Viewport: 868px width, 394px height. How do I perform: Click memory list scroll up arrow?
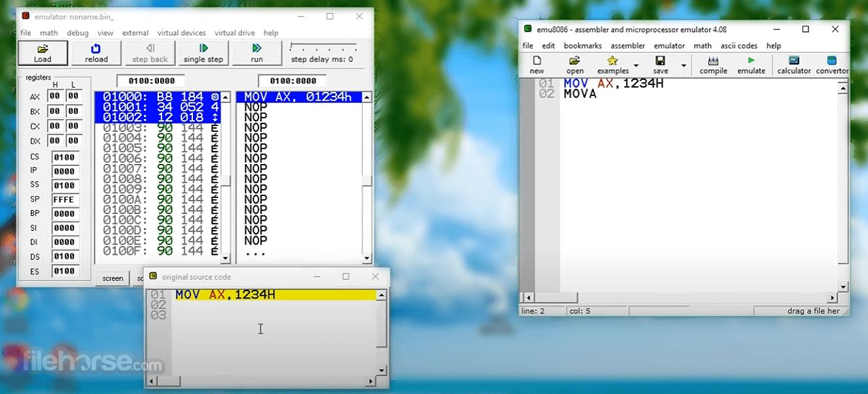click(226, 97)
